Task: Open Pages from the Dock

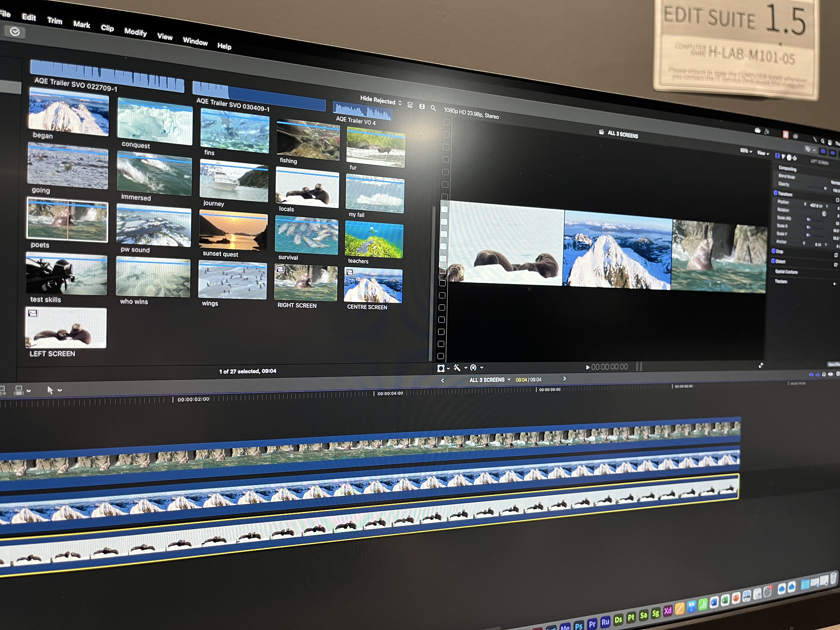Action: click(679, 609)
